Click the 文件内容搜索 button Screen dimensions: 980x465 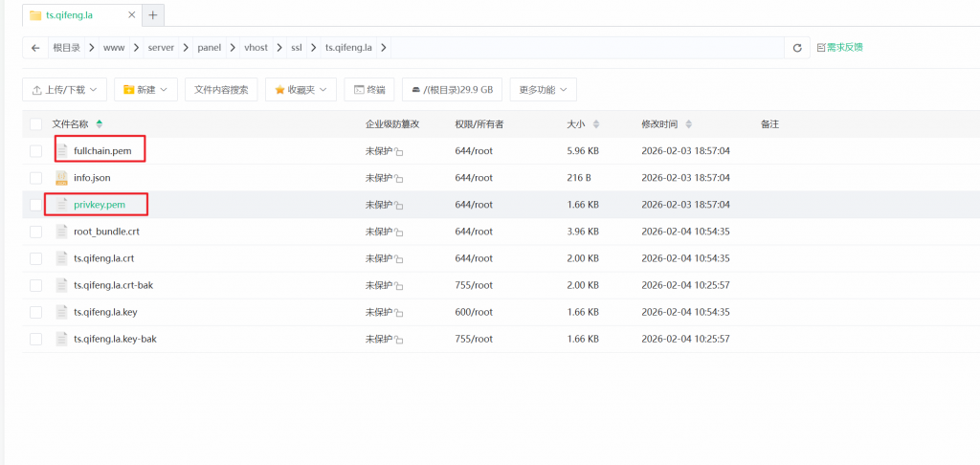tap(221, 89)
